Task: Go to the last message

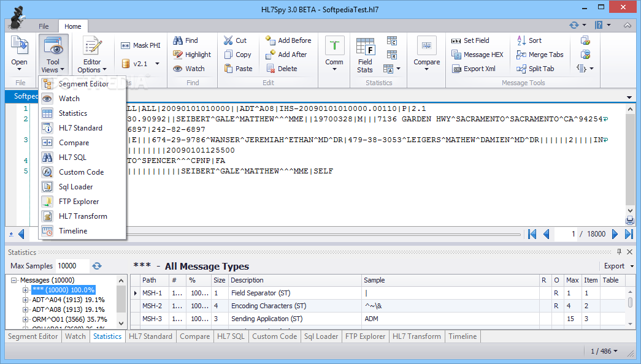Action: [x=629, y=234]
